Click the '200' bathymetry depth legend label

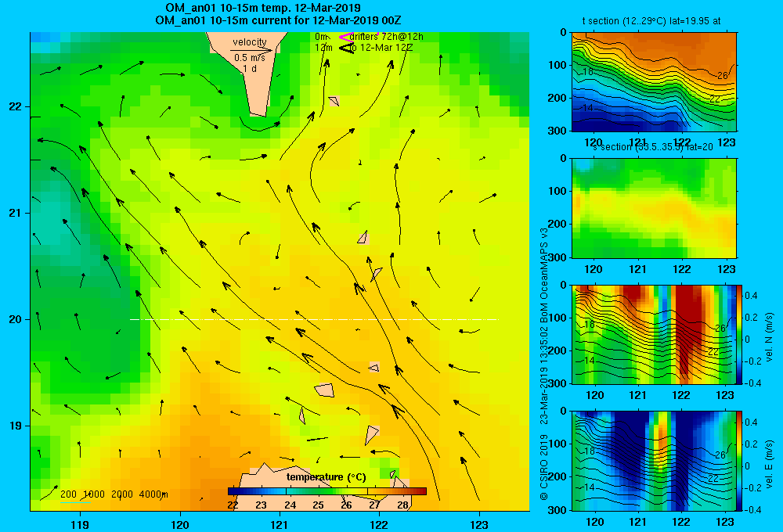68,494
